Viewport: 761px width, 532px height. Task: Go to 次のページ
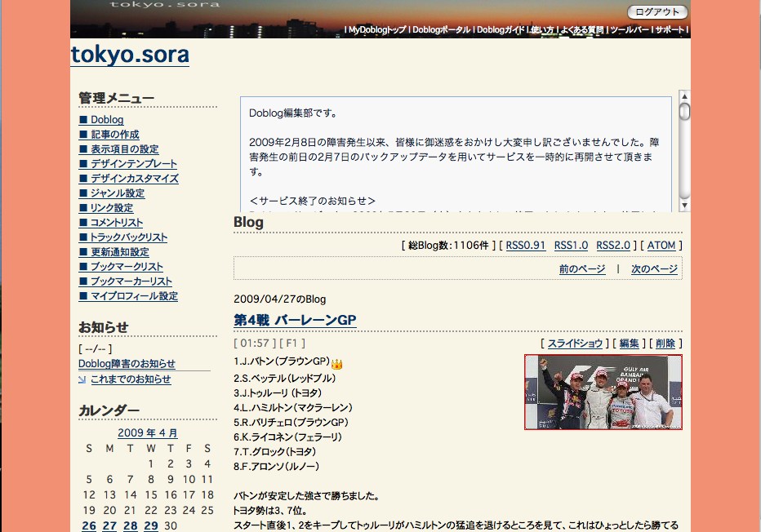[x=654, y=269]
